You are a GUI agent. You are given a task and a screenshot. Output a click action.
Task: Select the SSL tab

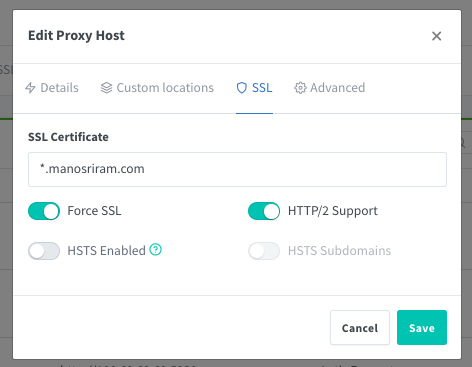(254, 88)
